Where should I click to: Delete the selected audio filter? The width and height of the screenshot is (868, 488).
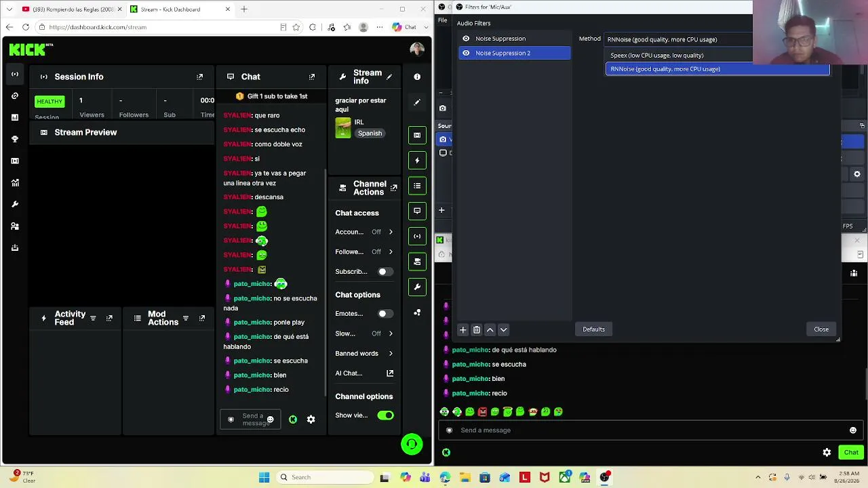click(477, 329)
